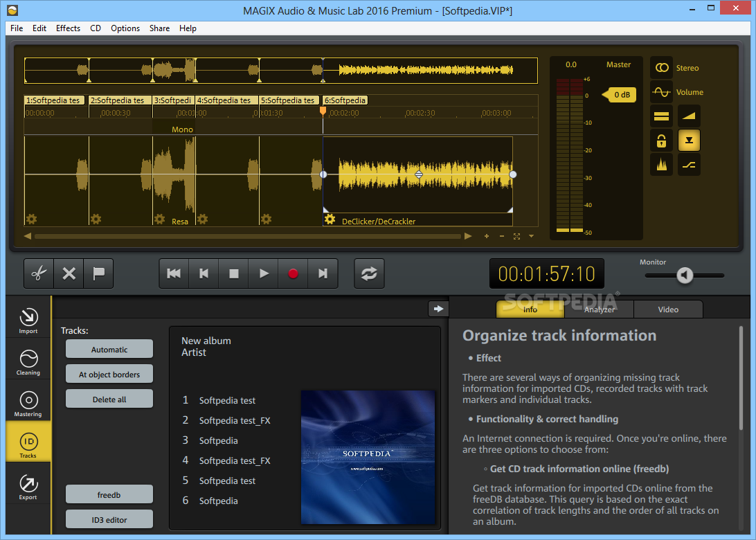Image resolution: width=756 pixels, height=540 pixels.
Task: Fit timeline to window icon
Action: 517,236
